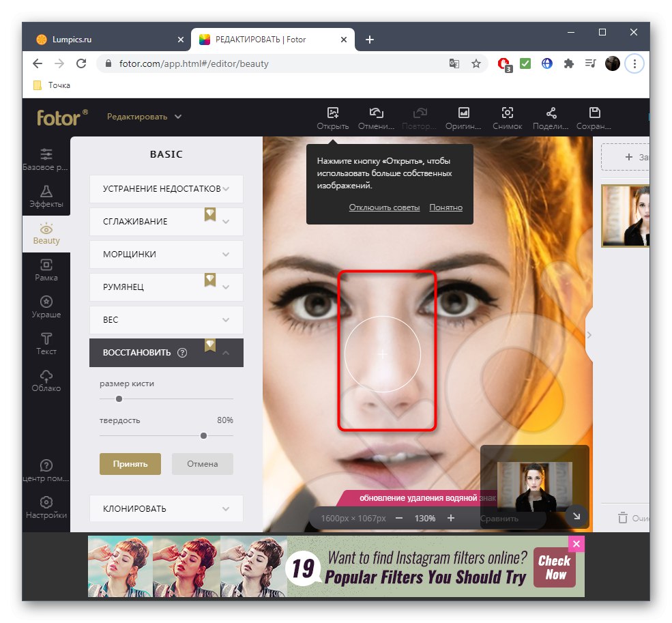Zoom in with the plus icon
The width and height of the screenshot is (672, 623).
pos(451,518)
